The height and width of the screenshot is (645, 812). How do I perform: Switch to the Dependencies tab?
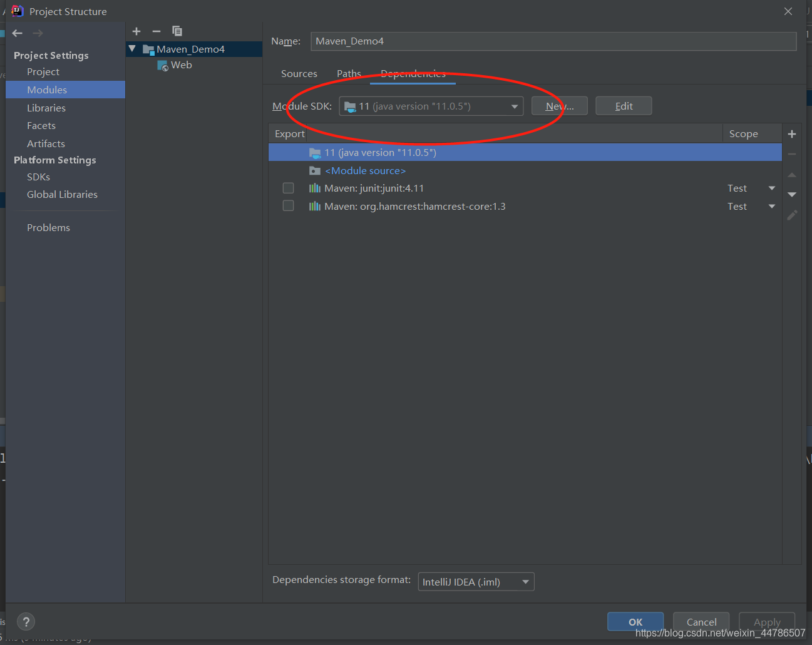coord(413,74)
